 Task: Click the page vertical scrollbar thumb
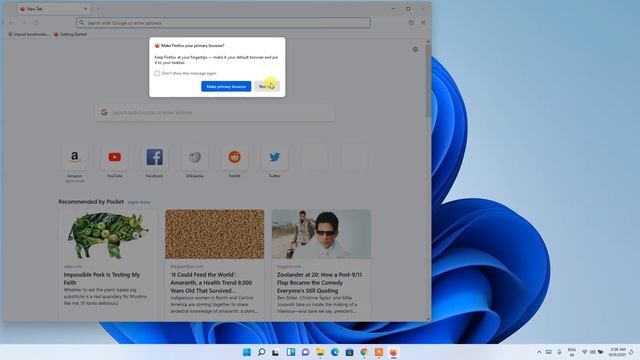(x=428, y=80)
